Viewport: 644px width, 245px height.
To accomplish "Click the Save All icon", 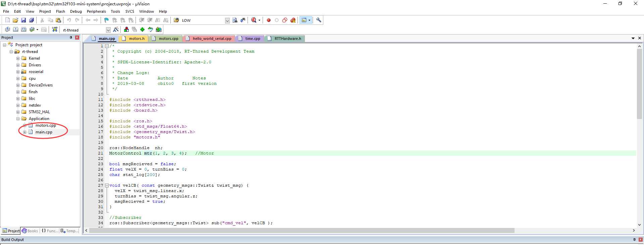I will point(32,20).
